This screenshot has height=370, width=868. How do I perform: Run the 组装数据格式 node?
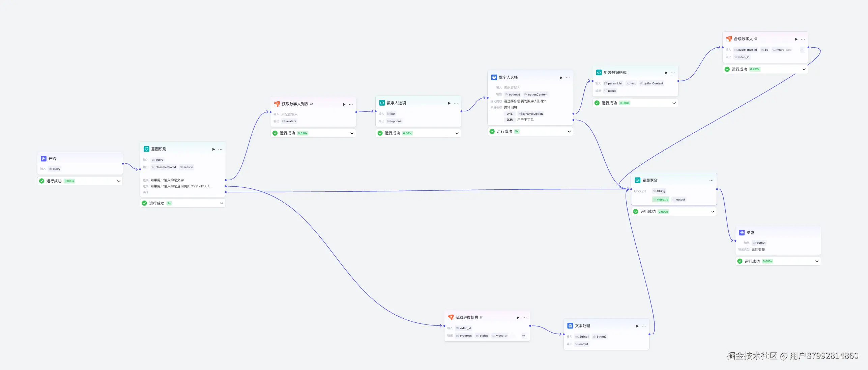click(666, 73)
